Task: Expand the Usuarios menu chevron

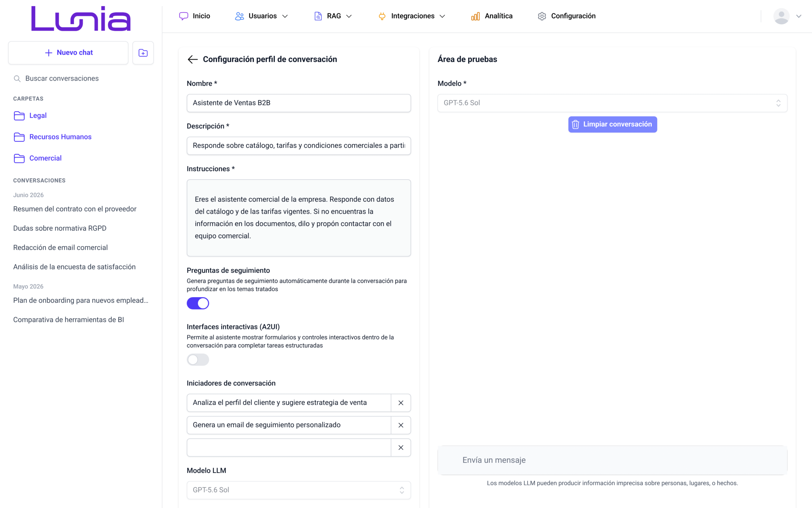Action: click(x=285, y=16)
